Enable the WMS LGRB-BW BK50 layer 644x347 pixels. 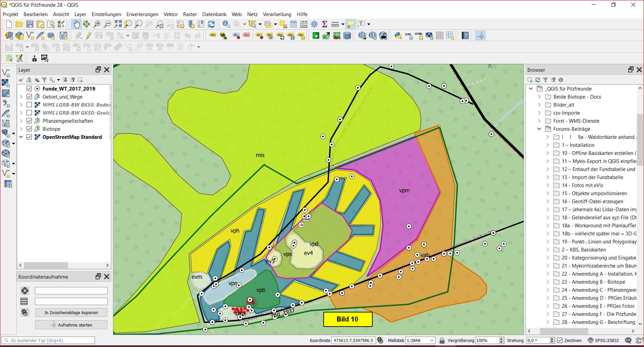29,105
